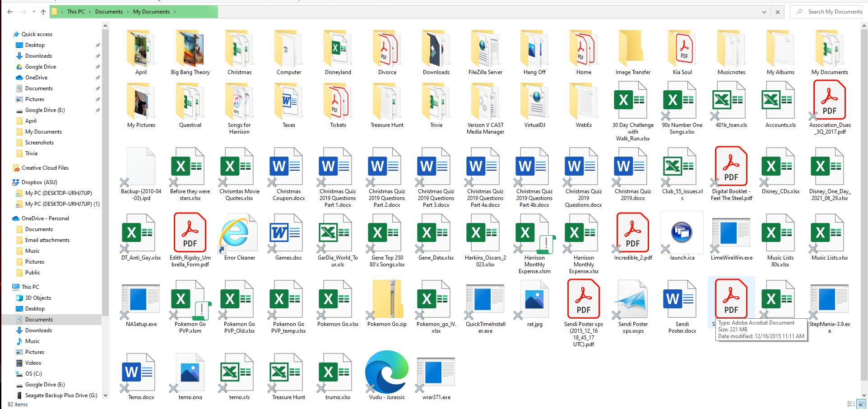Unpin Desktop via its pin icon
Screen dimensions: 868x409
(97, 45)
